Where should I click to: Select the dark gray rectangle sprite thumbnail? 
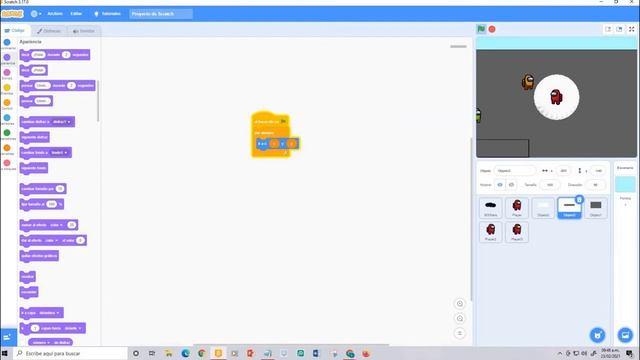(596, 208)
